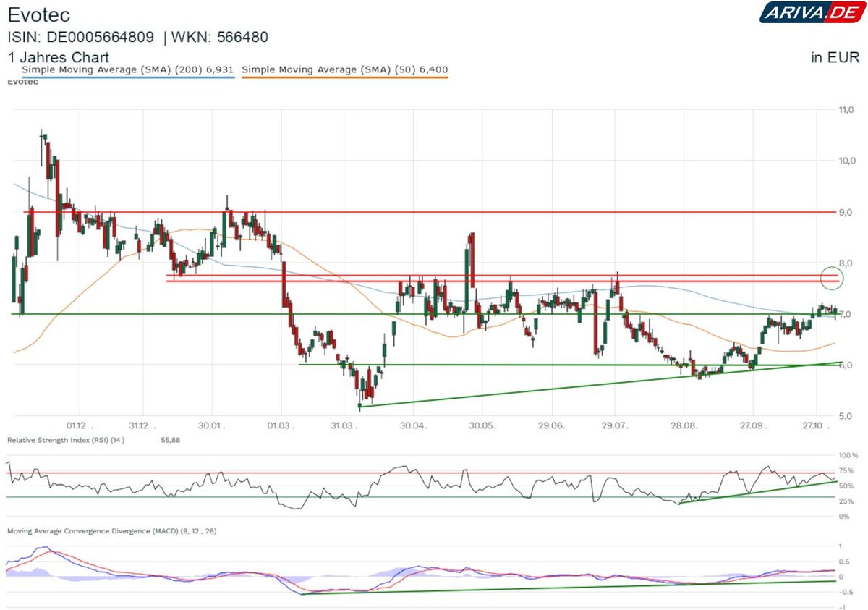Click the MACD (9, 12, 26) indicator label
This screenshot has height=610, width=868.
click(112, 531)
